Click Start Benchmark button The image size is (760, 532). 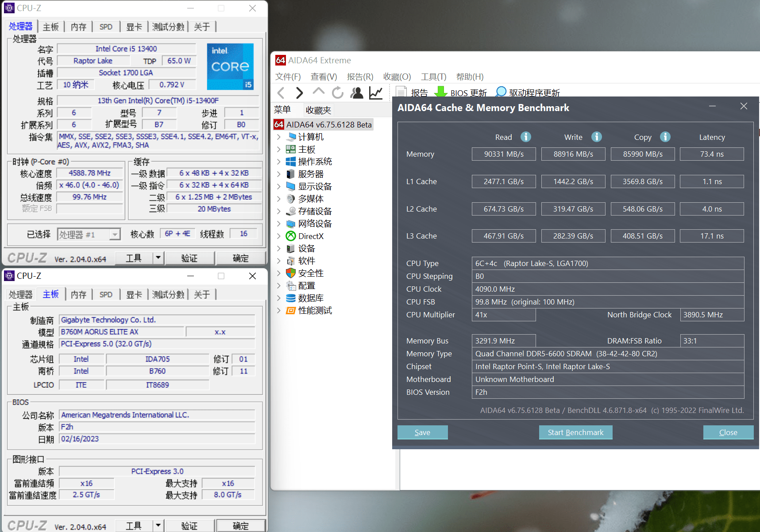click(x=575, y=432)
